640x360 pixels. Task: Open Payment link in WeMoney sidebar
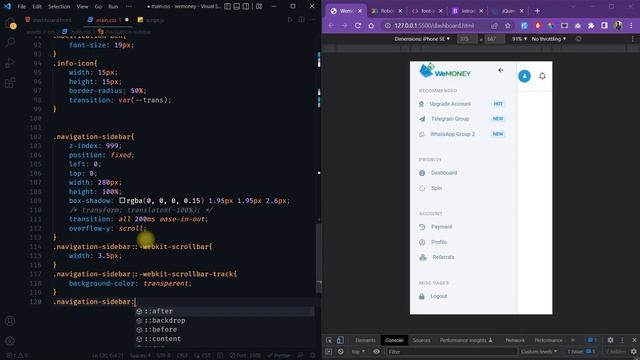[441, 227]
